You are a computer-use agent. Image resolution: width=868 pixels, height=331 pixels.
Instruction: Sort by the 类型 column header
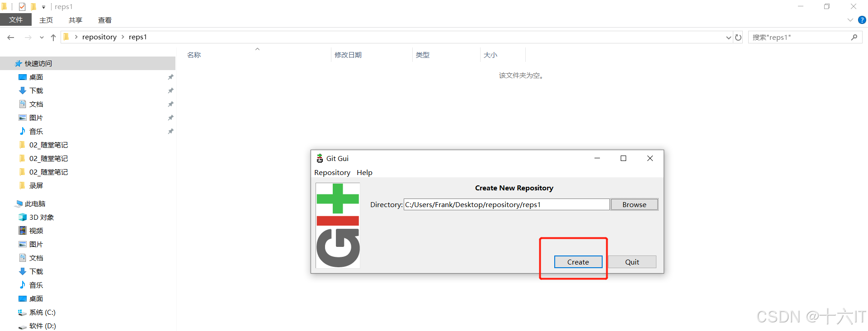423,55
